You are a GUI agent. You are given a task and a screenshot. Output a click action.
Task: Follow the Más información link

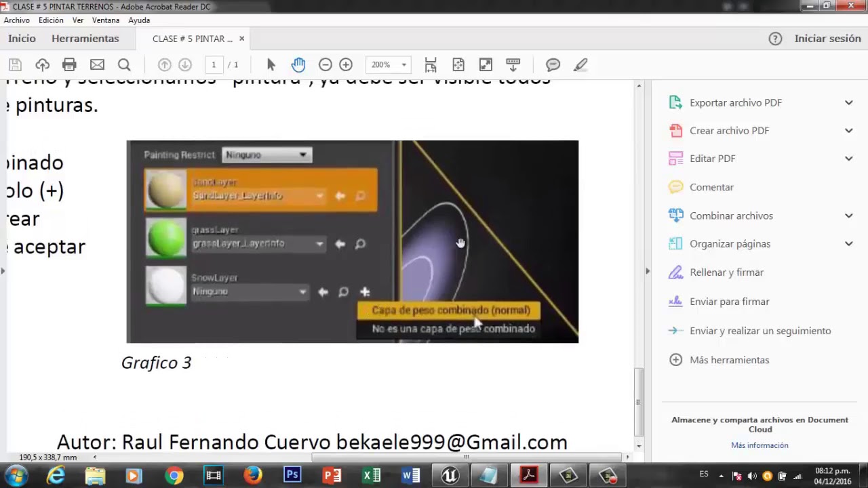tap(759, 445)
